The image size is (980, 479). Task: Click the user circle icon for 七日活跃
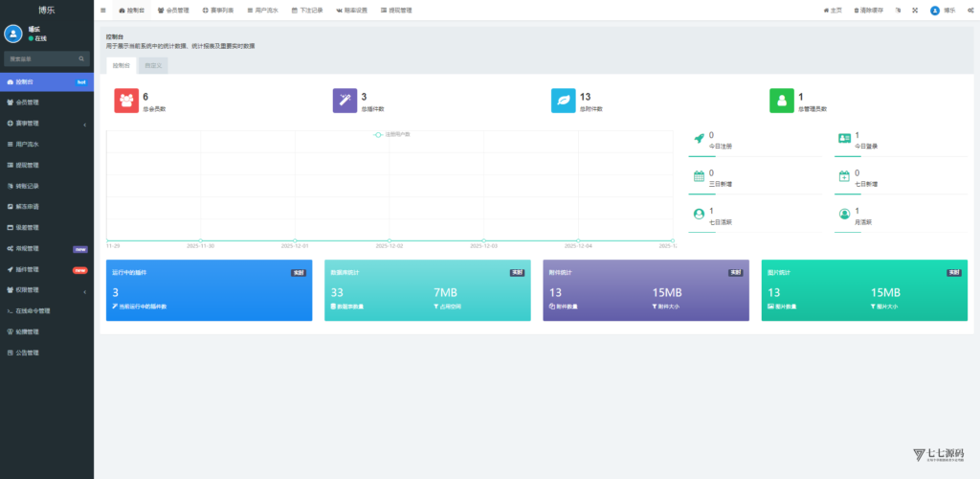pyautogui.click(x=699, y=214)
